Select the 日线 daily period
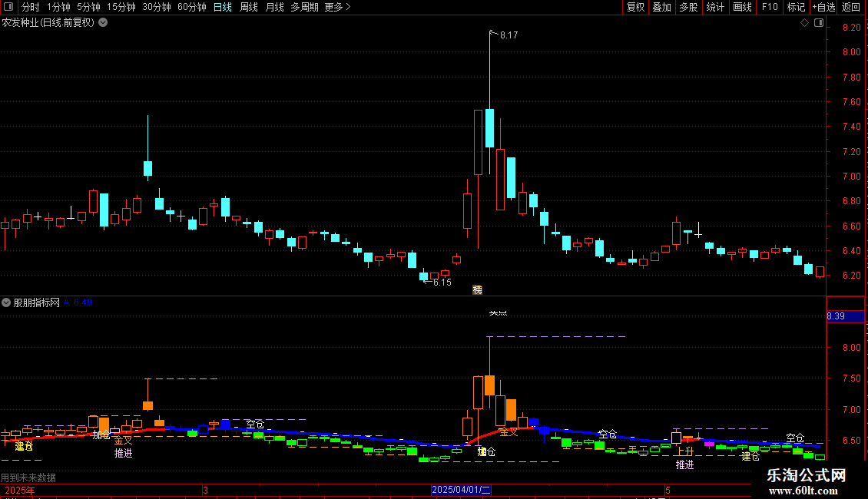This screenshot has width=868, height=499. click(x=223, y=7)
